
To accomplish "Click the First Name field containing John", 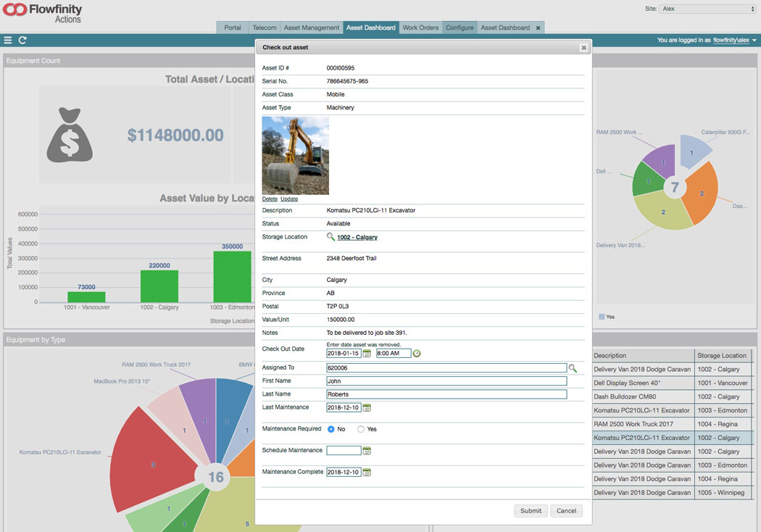I will [446, 381].
